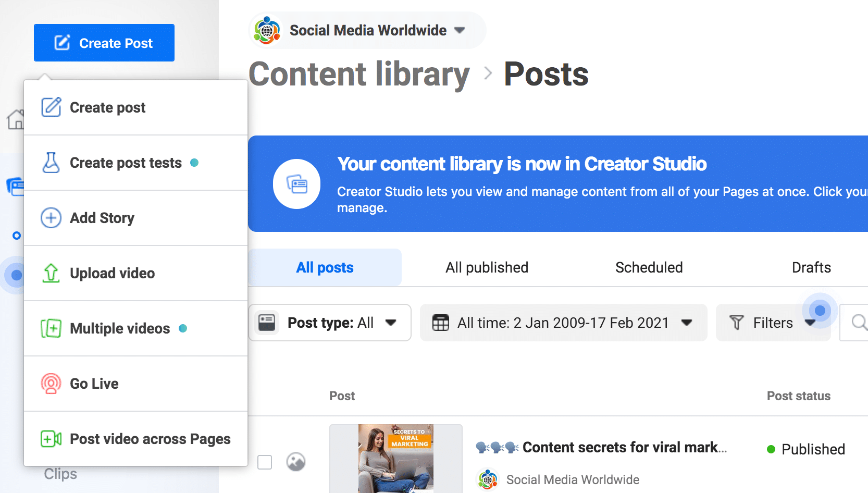This screenshot has width=868, height=493.
Task: Click the Social Media Worldwide name under post
Action: coord(573,479)
